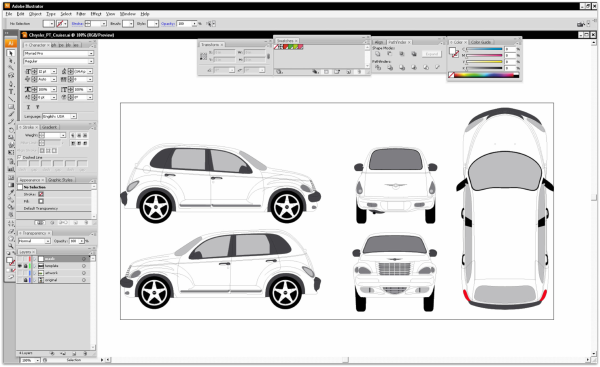Image resolution: width=600 pixels, height=367 pixels.
Task: Unlock the original layer
Action: pos(26,280)
